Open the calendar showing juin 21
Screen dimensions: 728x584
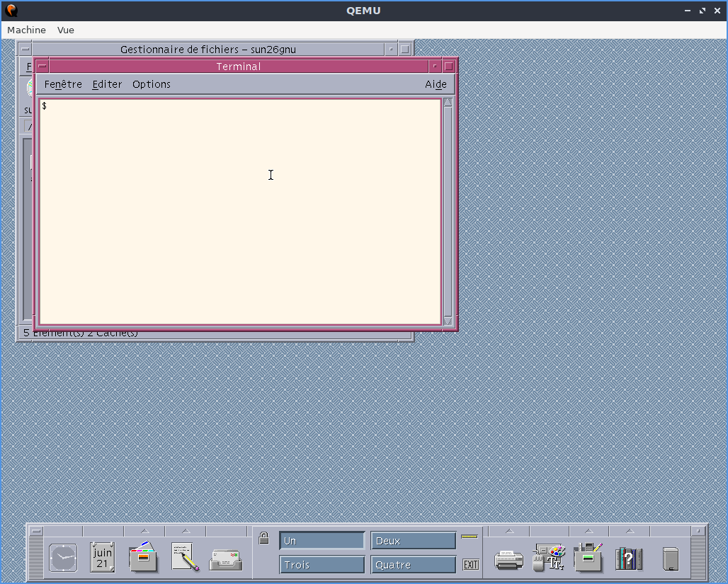pos(102,558)
